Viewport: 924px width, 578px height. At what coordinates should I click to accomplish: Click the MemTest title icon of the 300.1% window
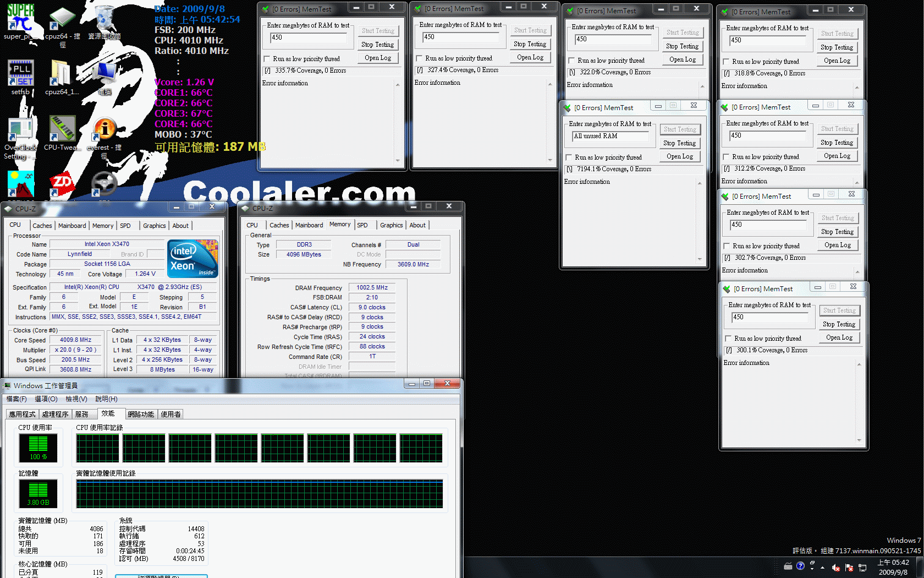[x=727, y=288]
